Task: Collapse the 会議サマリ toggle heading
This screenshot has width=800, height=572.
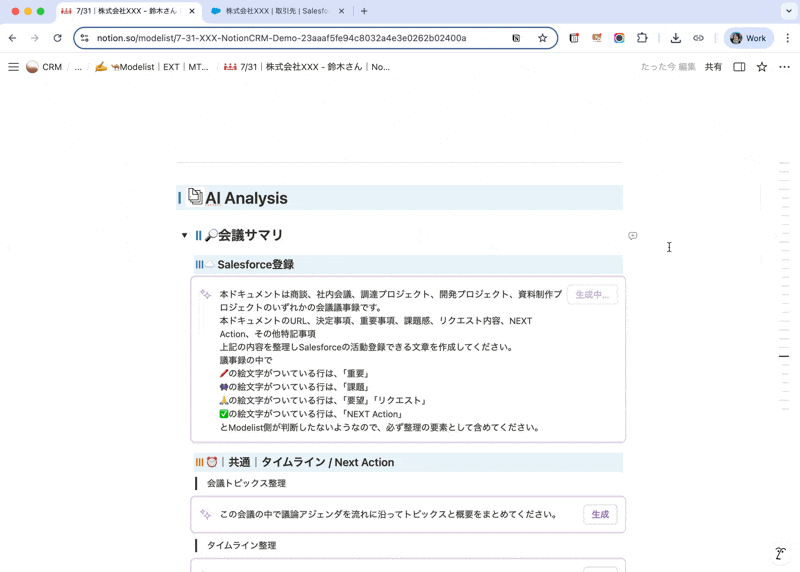Action: 185,236
